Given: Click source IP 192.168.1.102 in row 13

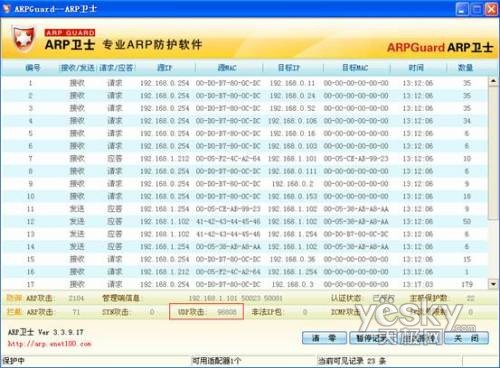Looking at the screenshot, I should click(165, 234).
